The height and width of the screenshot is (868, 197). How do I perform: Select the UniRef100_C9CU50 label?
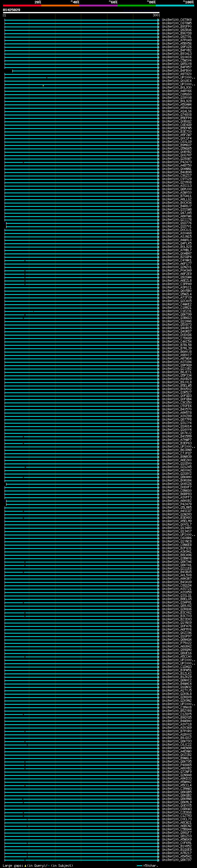(x=177, y=403)
